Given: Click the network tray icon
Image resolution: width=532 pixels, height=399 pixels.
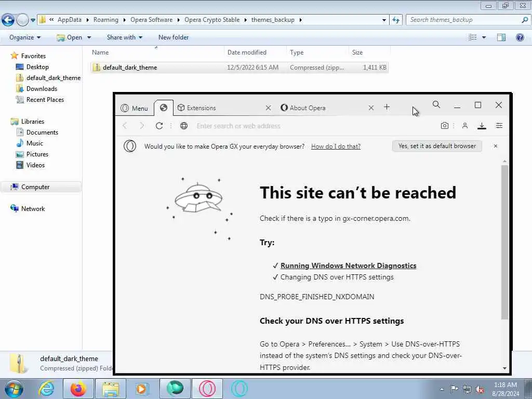Looking at the screenshot, I should pyautogui.click(x=467, y=389).
